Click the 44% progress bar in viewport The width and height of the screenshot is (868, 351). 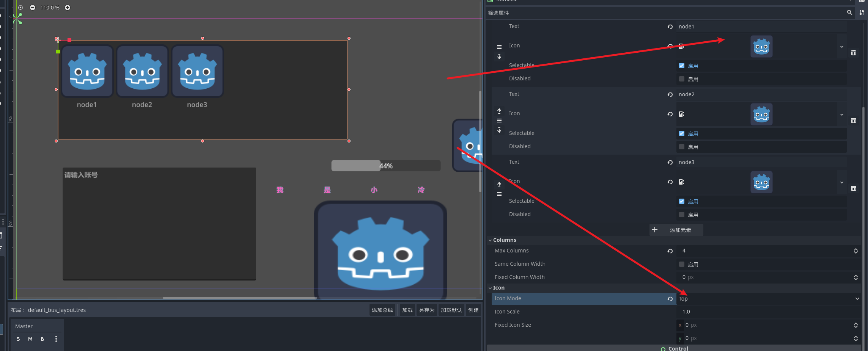[x=386, y=166]
